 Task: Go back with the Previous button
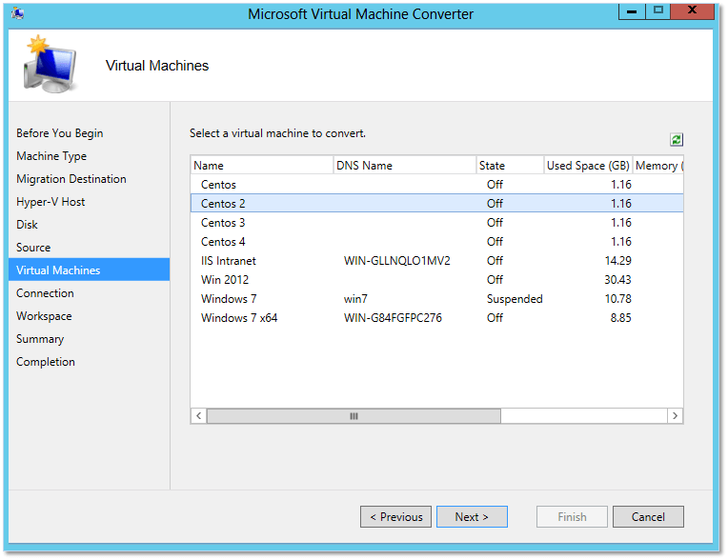pos(395,517)
